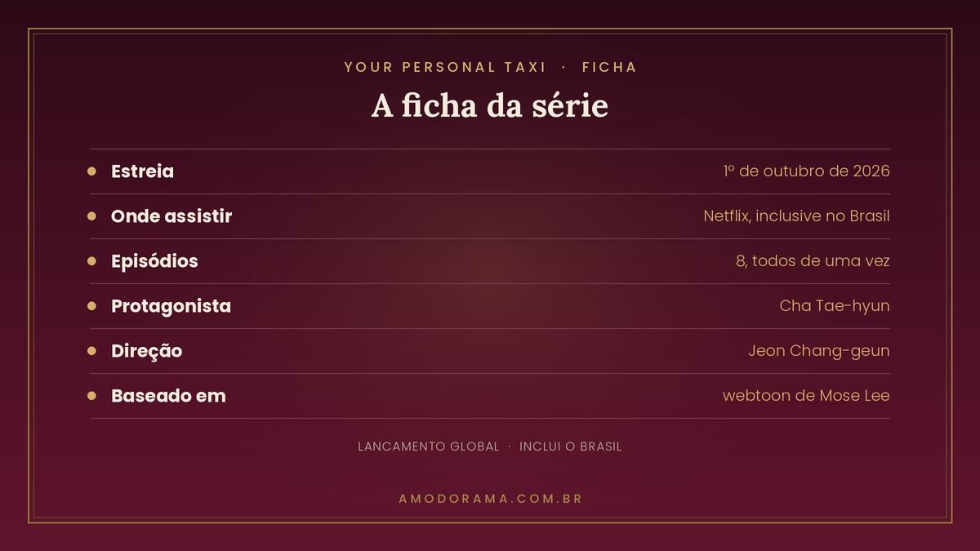
Task: Click the bullet dot beside Onde assistir
Action: tap(91, 216)
